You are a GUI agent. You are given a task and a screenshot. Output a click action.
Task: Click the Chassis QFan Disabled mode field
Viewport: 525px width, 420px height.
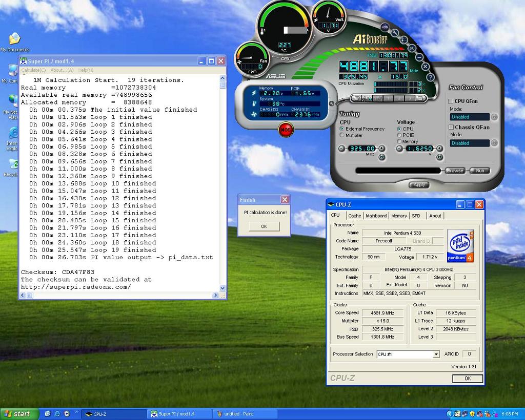pyautogui.click(x=470, y=143)
